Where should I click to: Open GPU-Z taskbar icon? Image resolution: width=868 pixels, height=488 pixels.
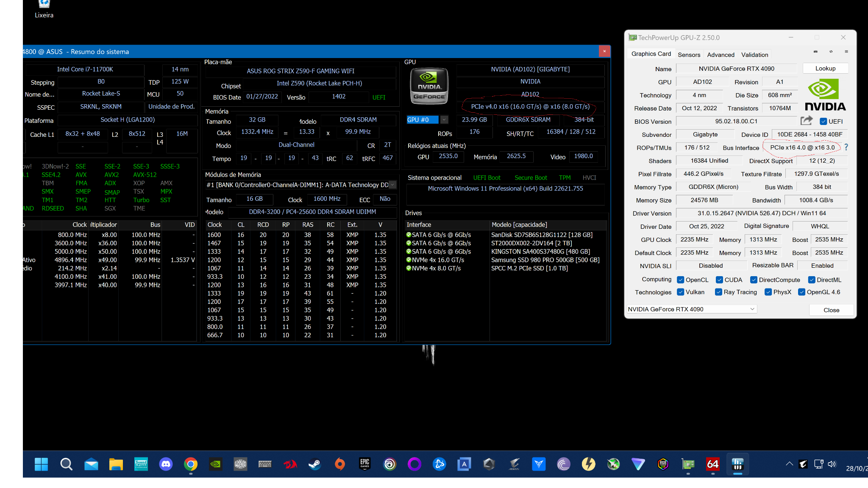(688, 464)
